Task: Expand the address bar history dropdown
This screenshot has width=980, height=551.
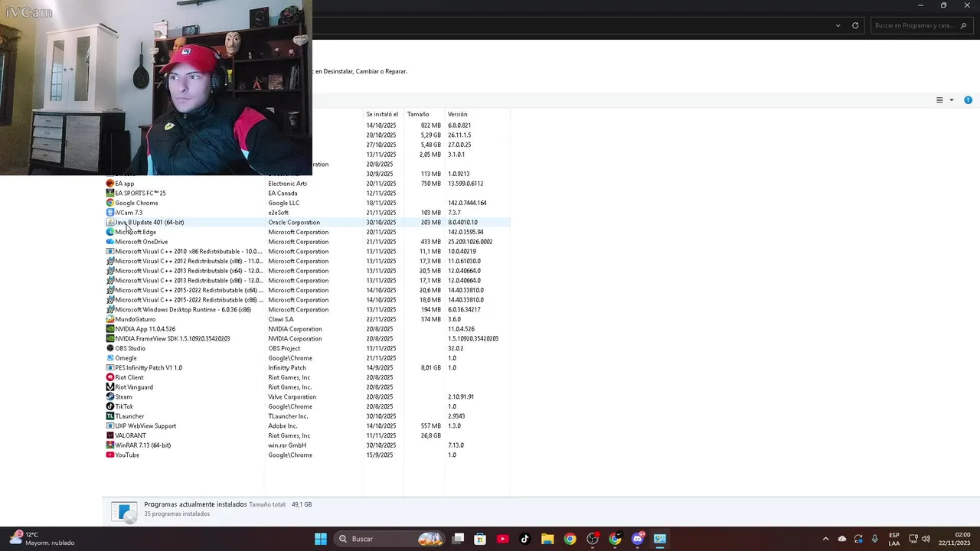Action: (838, 25)
